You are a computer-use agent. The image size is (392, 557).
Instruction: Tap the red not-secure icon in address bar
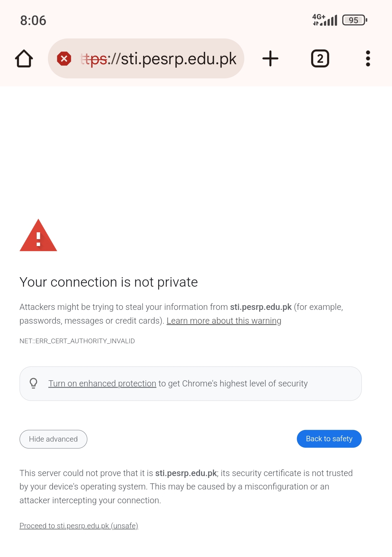click(x=64, y=58)
